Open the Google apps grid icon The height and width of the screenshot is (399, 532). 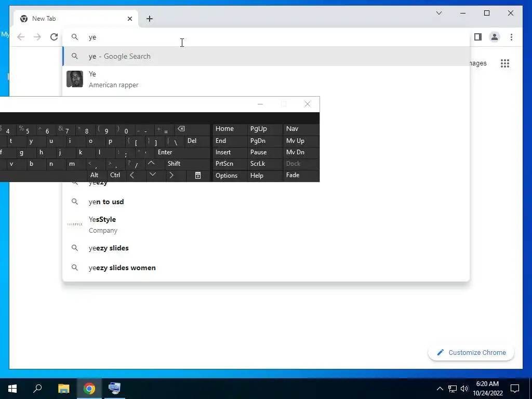(x=505, y=63)
